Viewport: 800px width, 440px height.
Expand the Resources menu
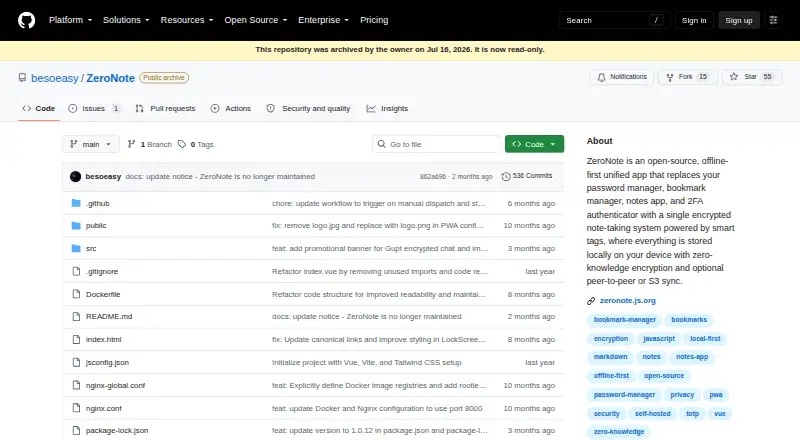click(x=187, y=20)
